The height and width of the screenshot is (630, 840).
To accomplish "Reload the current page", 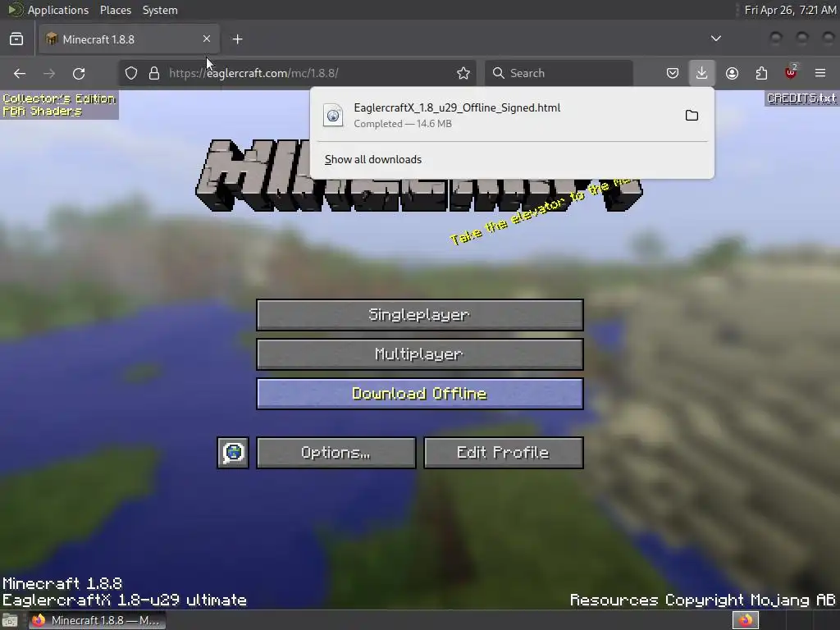I will click(x=79, y=73).
